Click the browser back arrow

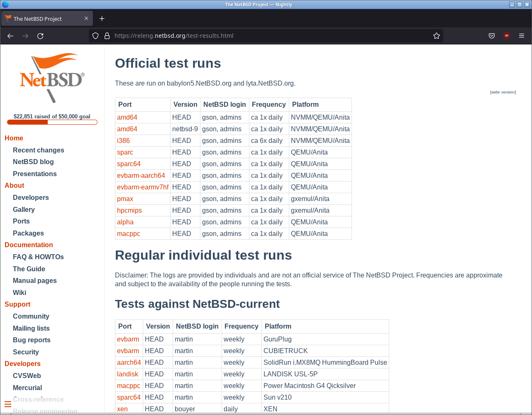tap(10, 36)
